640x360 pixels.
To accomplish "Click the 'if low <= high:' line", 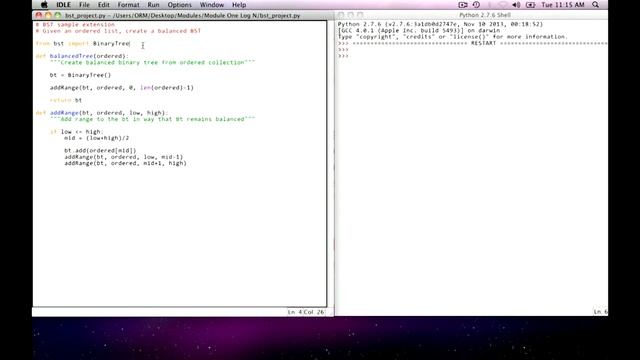I will [x=77, y=132].
